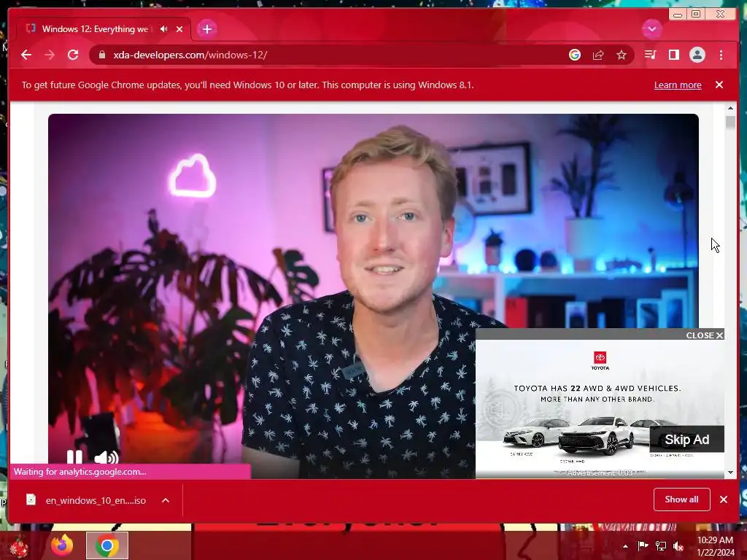Go back to the previous page
This screenshot has height=560, width=747.
point(26,55)
